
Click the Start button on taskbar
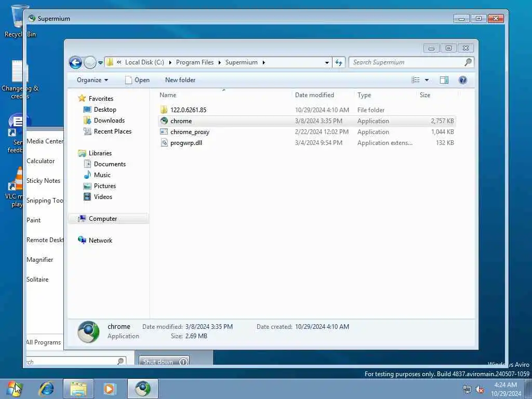click(x=14, y=389)
